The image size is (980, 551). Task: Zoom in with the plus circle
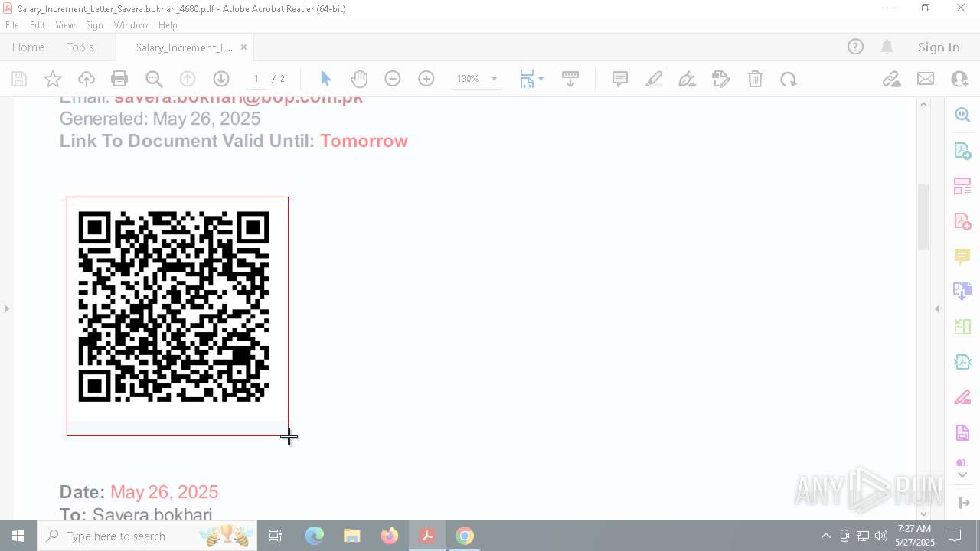426,79
